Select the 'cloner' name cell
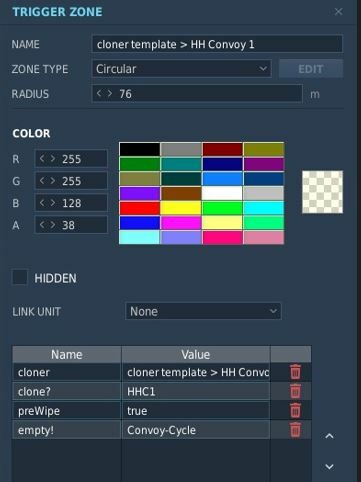The width and height of the screenshot is (361, 482). point(67,372)
